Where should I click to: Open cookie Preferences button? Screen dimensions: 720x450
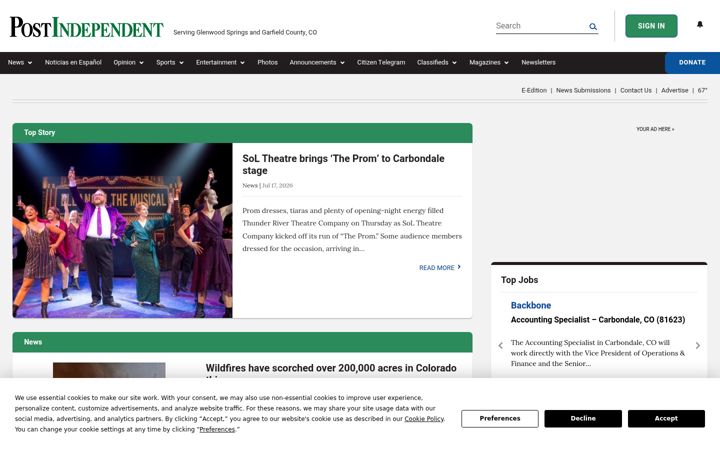point(500,418)
